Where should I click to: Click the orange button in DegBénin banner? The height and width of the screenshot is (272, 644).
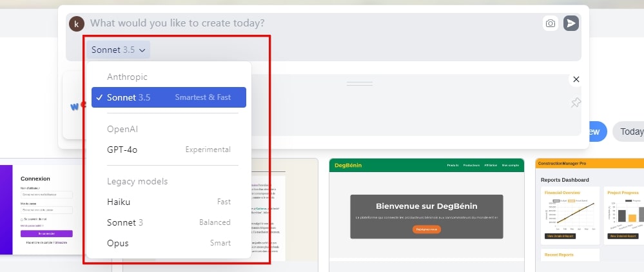426,229
